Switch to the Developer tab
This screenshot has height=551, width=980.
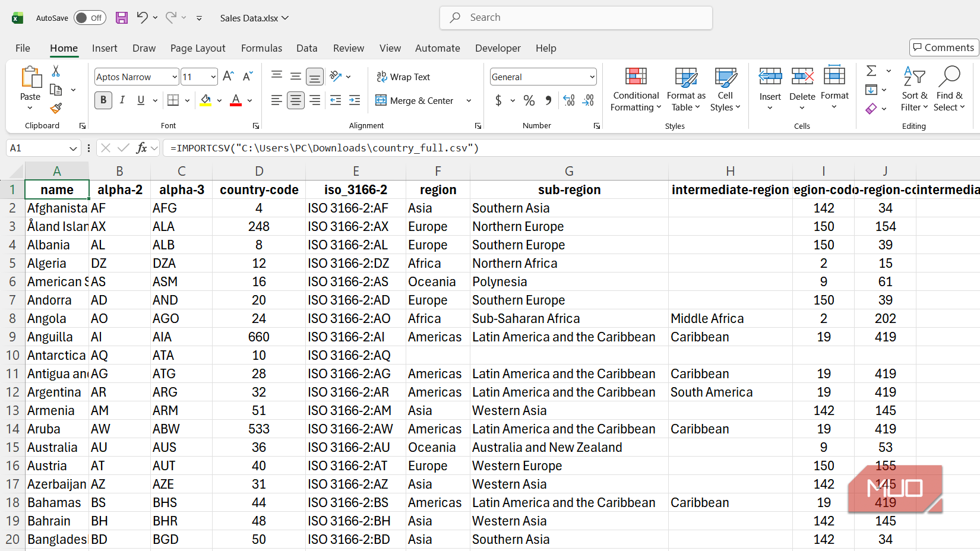coord(498,48)
